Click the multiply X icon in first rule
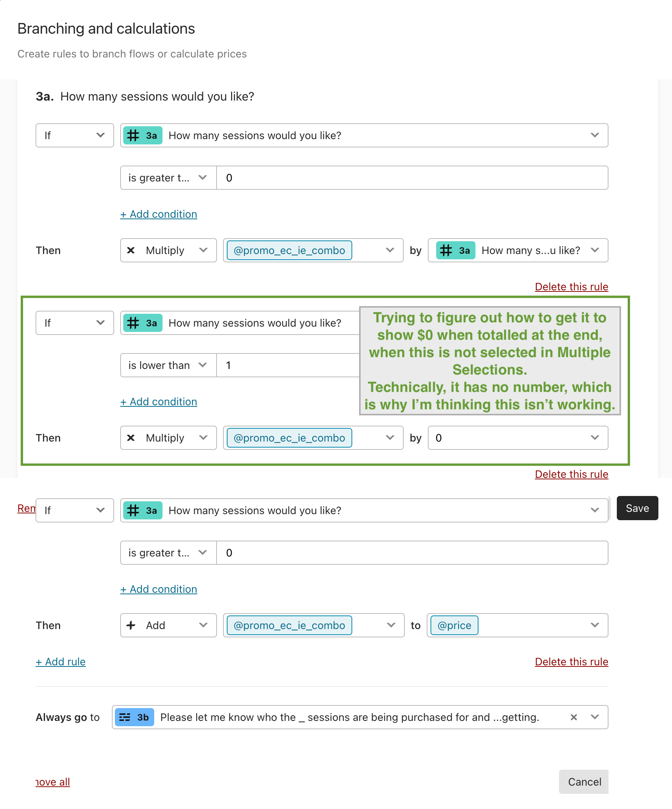The width and height of the screenshot is (672, 809). 131,250
